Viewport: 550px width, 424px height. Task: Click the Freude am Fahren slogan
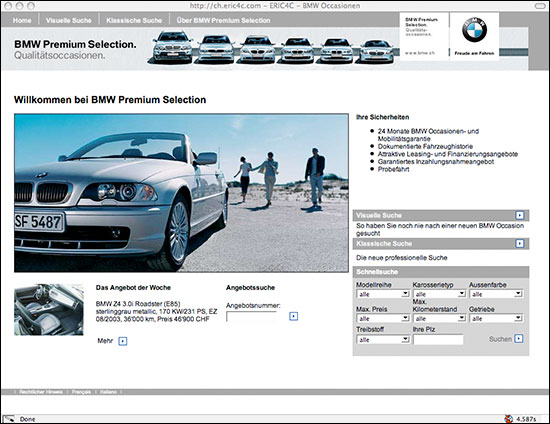[474, 53]
